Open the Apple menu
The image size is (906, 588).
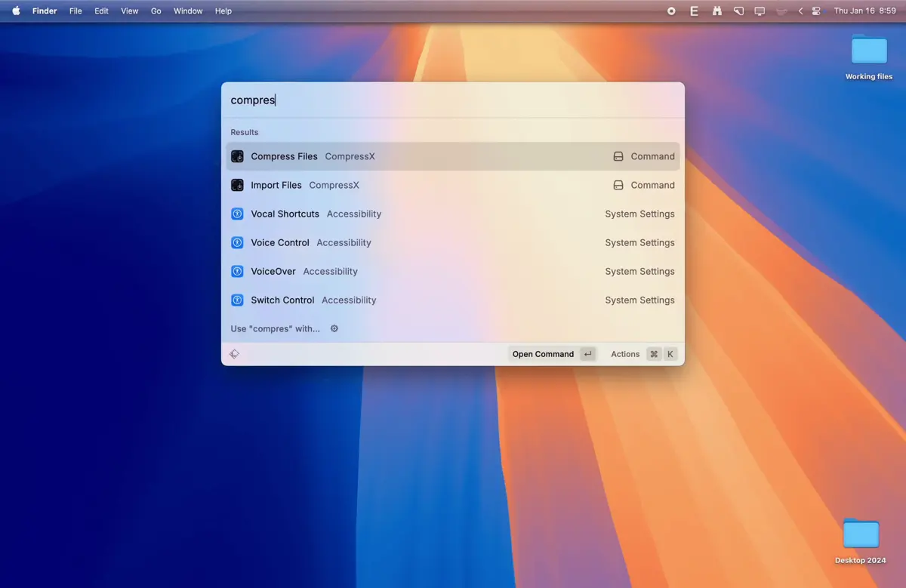16,11
